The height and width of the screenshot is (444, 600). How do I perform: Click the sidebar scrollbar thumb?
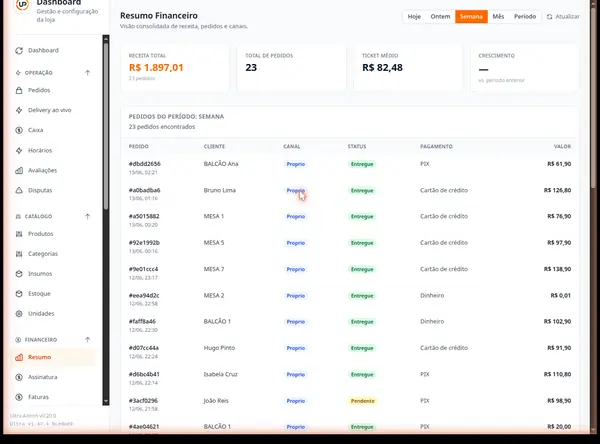[106, 126]
